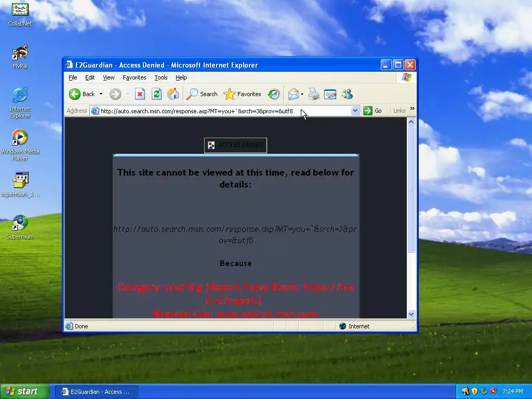
Task: Click the Links toolbar label
Action: pyautogui.click(x=399, y=111)
